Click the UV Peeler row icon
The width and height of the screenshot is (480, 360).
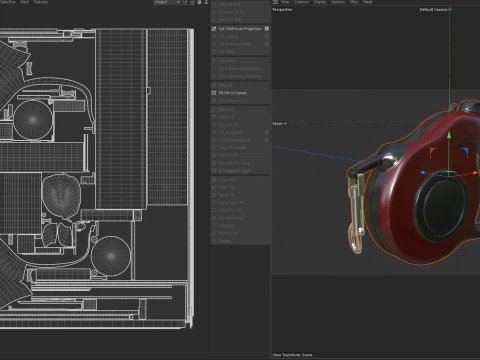[x=214, y=61]
